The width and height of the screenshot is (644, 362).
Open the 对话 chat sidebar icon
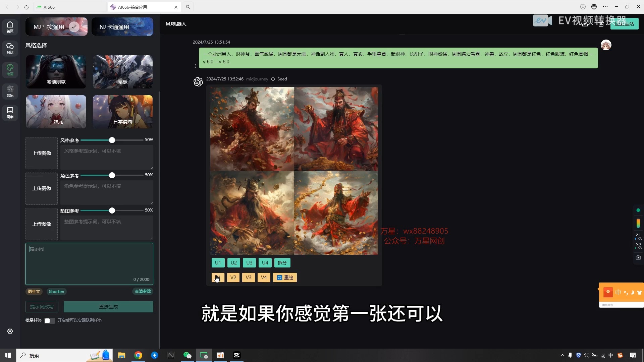point(10,48)
